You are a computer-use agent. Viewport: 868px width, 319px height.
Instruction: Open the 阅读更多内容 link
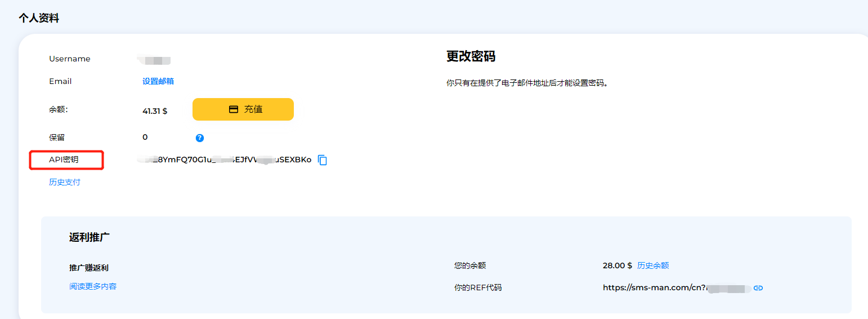pyautogui.click(x=93, y=286)
